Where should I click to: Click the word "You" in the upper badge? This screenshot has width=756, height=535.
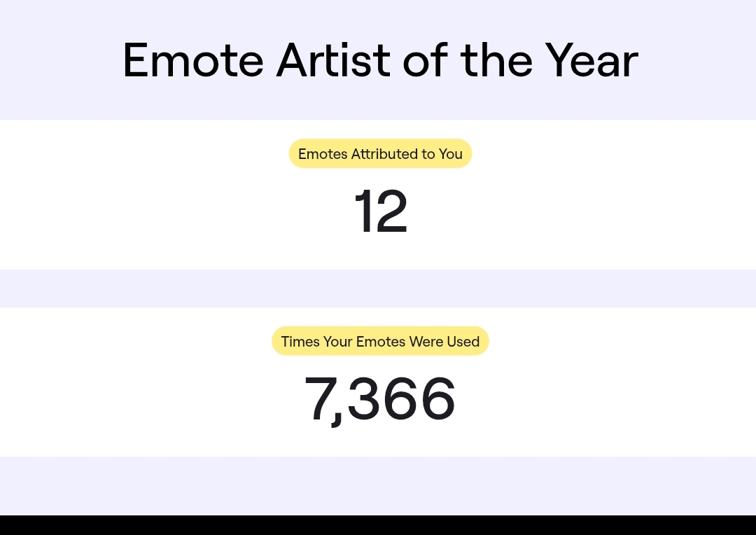click(451, 154)
